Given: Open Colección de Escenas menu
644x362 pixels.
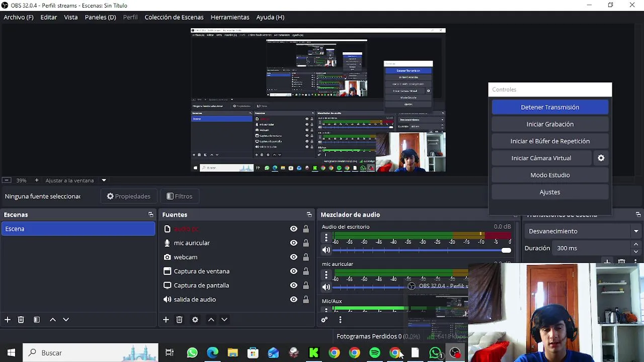Looking at the screenshot, I should (x=174, y=17).
